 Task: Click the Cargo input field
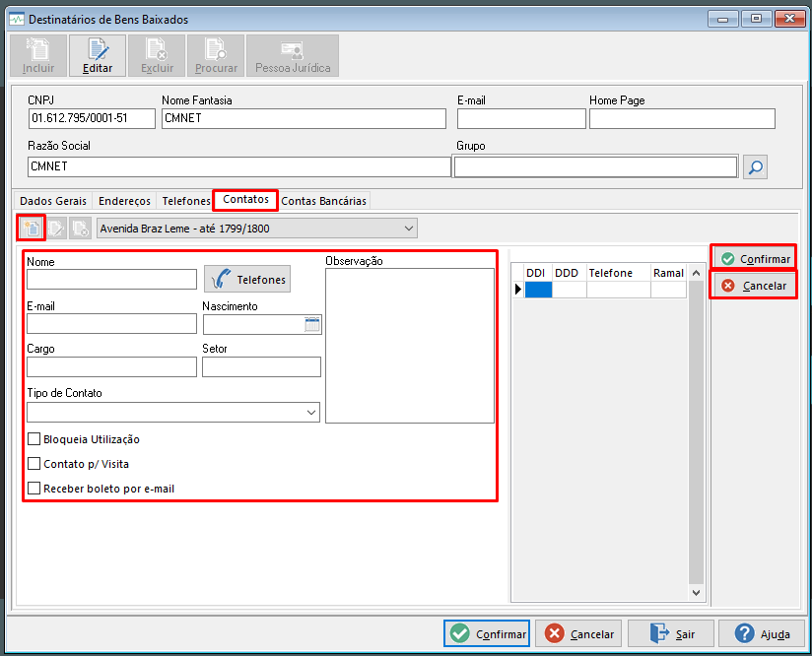(x=111, y=367)
